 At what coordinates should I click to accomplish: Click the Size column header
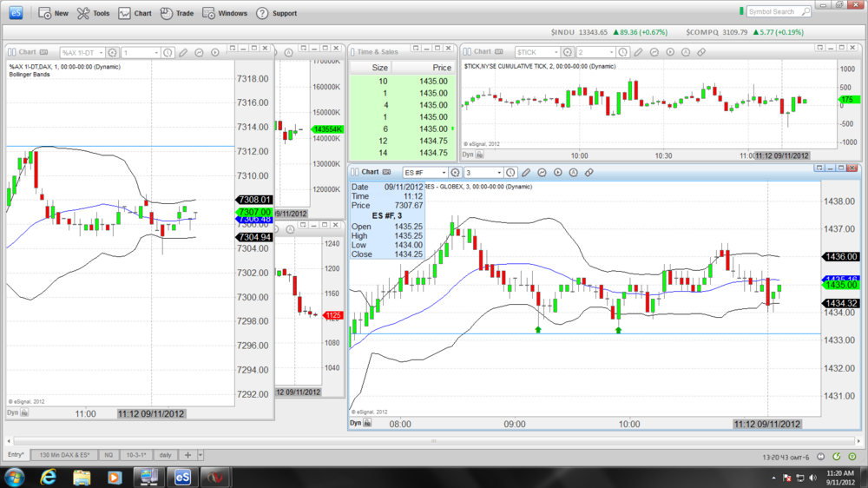click(x=371, y=68)
